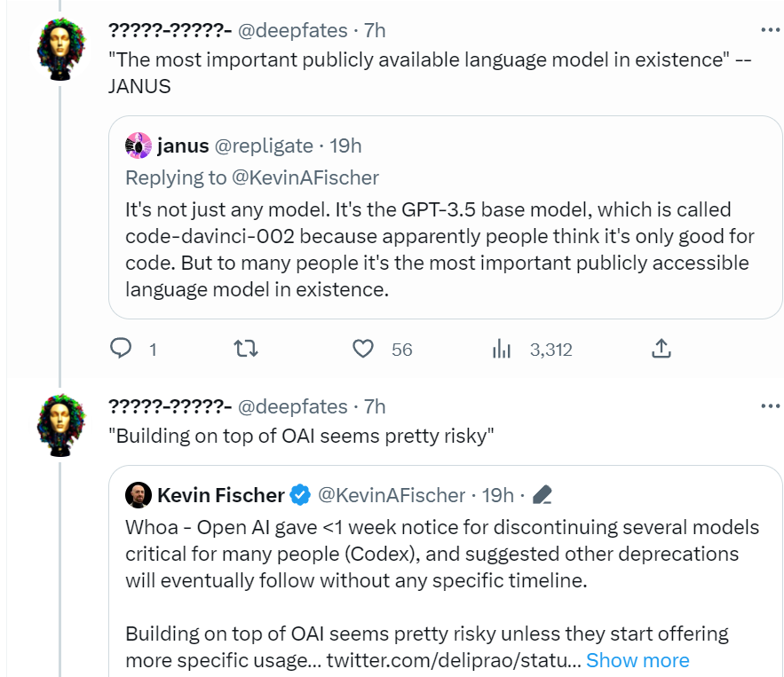
Task: Click the first deepfates avatar image
Action: tap(60, 49)
